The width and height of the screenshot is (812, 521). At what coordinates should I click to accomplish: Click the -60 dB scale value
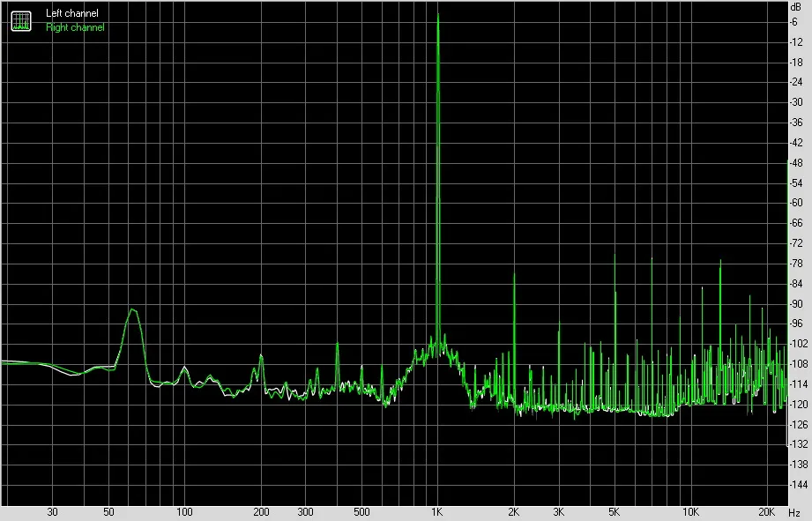pyautogui.click(x=796, y=203)
